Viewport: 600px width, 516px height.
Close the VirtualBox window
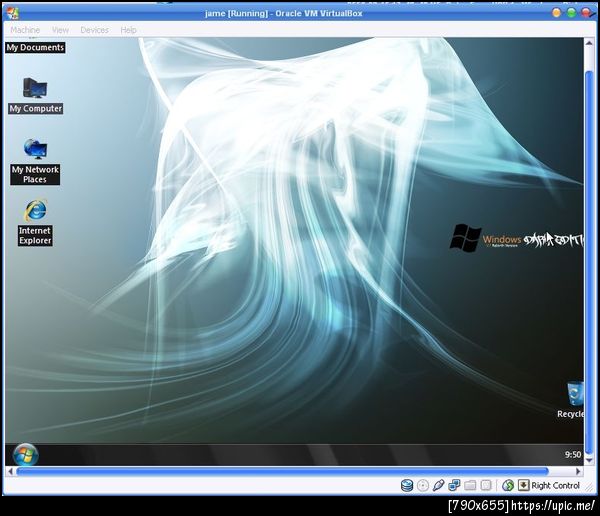[586, 13]
